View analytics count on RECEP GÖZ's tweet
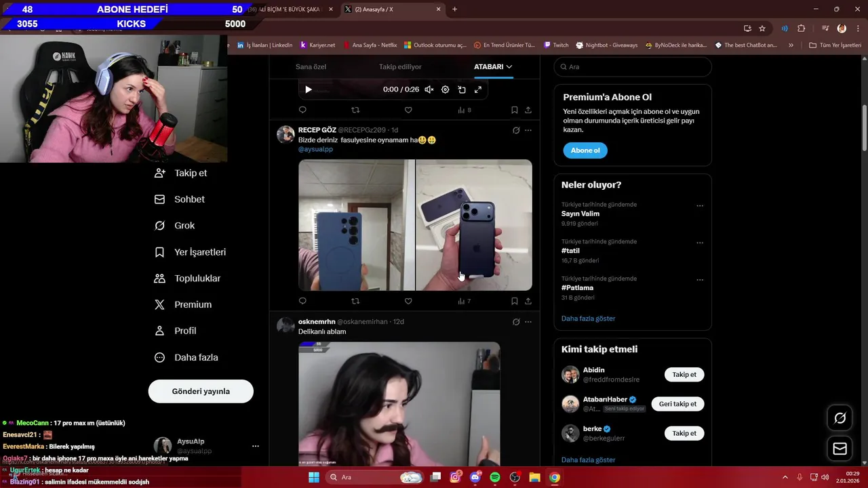Screen dimensions: 868x488 pyautogui.click(x=465, y=301)
